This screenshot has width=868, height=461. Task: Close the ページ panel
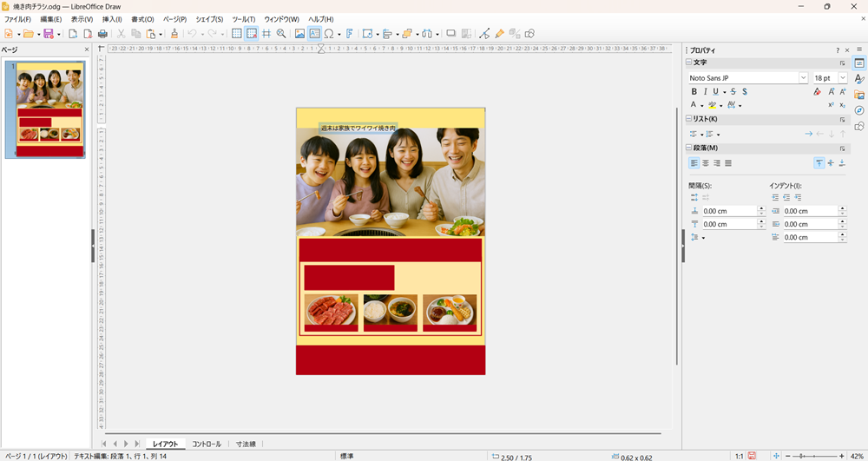86,49
